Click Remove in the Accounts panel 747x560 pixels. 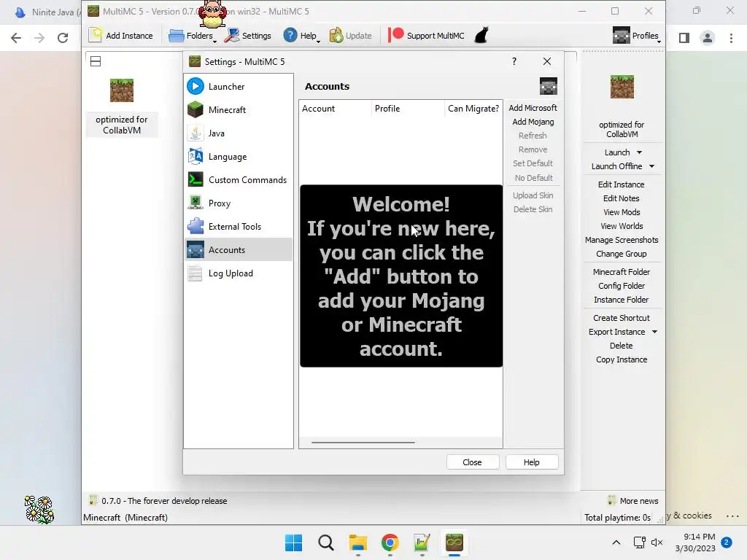[x=533, y=149]
